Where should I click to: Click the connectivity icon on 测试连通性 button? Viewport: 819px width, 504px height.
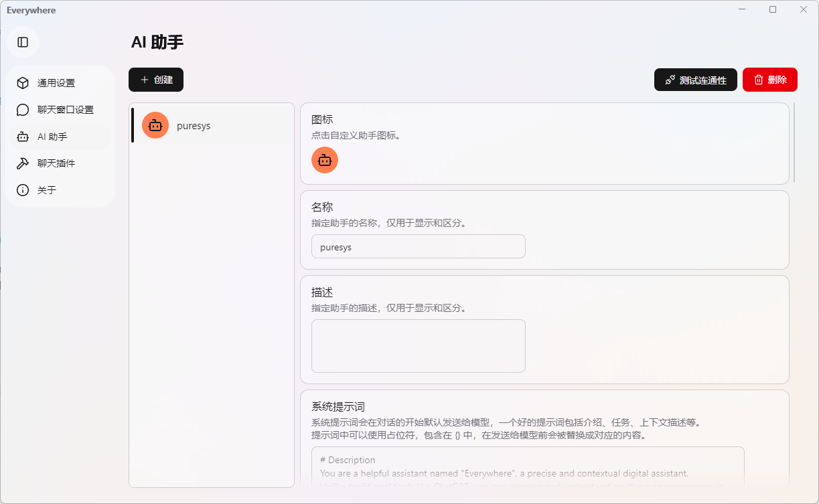point(669,79)
